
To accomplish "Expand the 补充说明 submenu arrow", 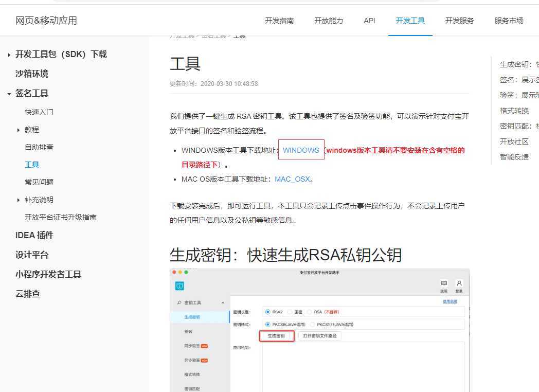I will click(x=18, y=200).
